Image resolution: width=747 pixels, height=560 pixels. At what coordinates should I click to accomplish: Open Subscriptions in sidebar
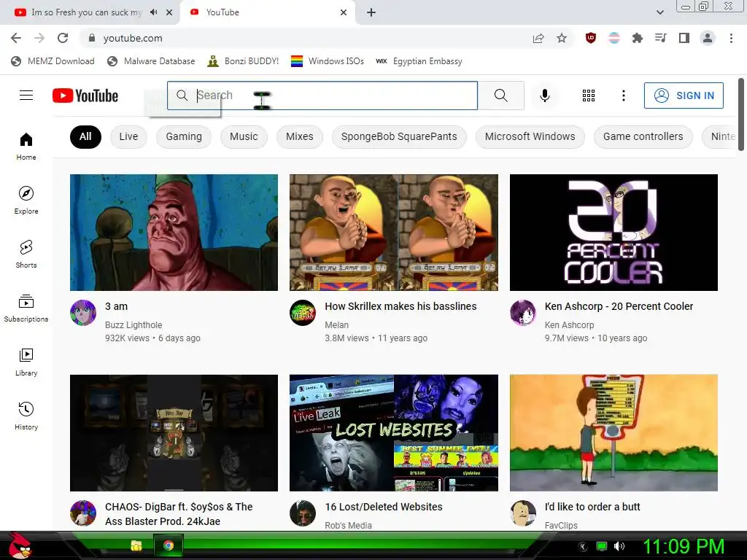click(26, 308)
